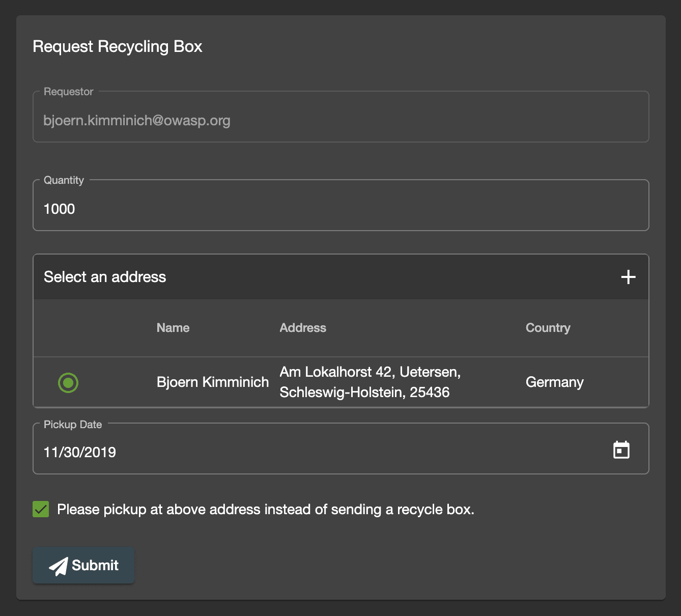Click the Name column header
Viewport: 681px width, 616px height.
pyautogui.click(x=173, y=328)
